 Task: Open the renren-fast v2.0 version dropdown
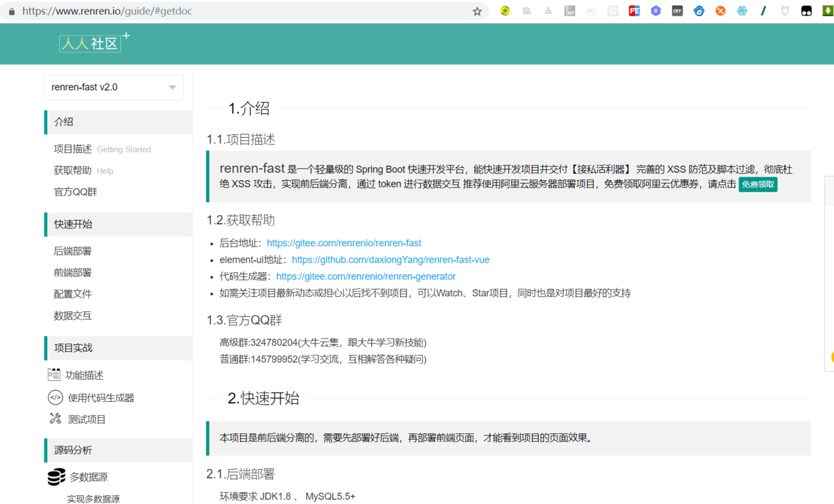pyautogui.click(x=114, y=87)
